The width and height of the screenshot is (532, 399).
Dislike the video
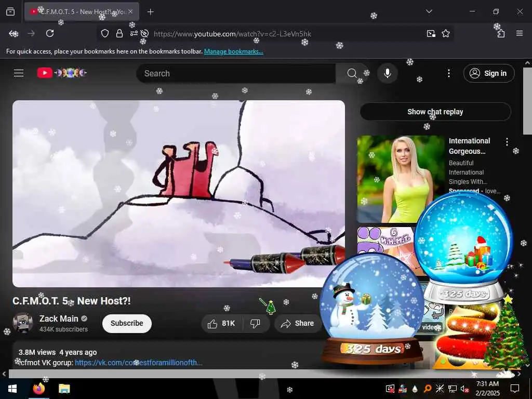[x=256, y=324]
